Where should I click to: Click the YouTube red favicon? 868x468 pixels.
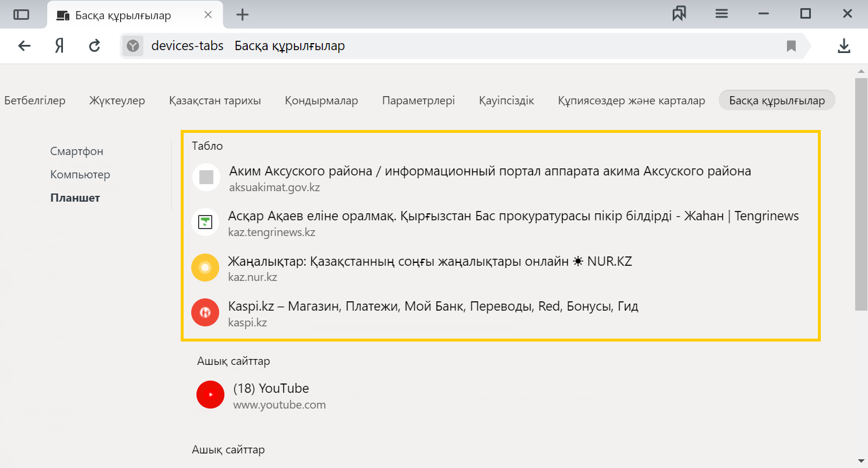210,395
